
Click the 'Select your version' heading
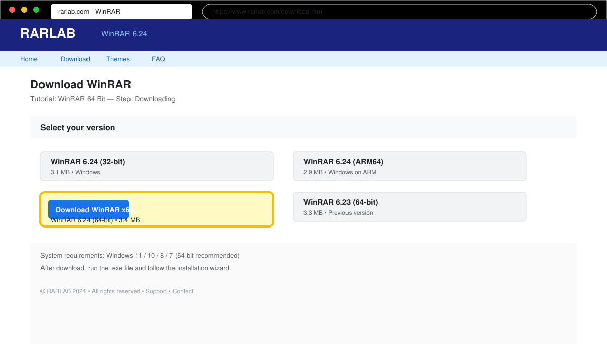(77, 127)
